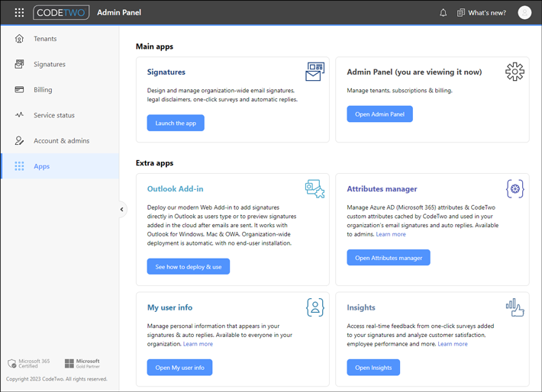542x392 pixels.
Task: Follow Learn more link in My user info
Action: pos(198,344)
